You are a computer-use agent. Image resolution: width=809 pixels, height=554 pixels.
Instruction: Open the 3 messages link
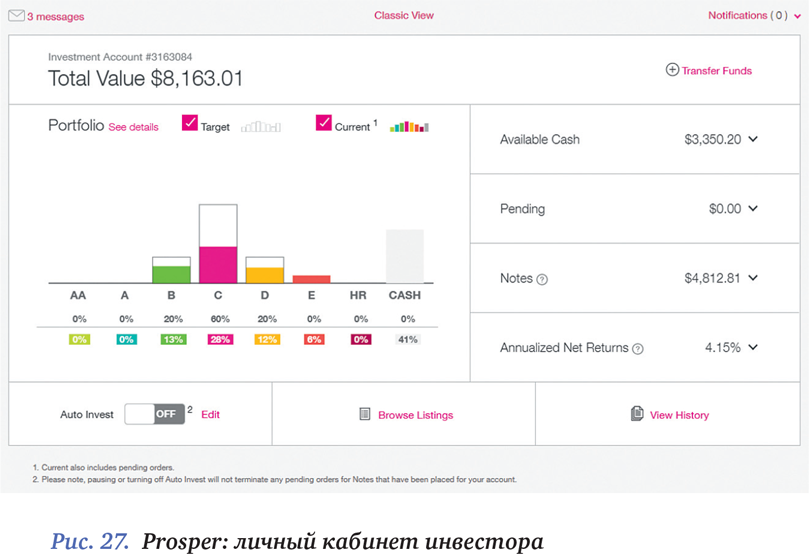point(55,17)
